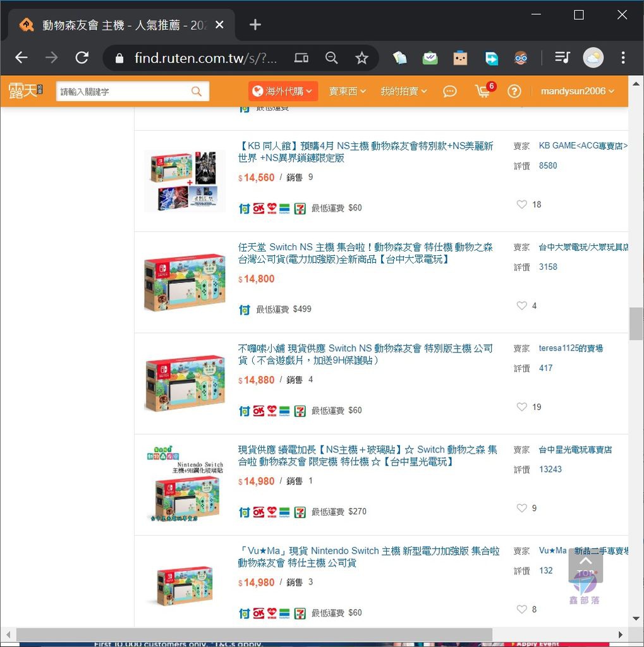Favorite the teresa1125 listing heart
Screen dimensions: 644x647
(522, 407)
